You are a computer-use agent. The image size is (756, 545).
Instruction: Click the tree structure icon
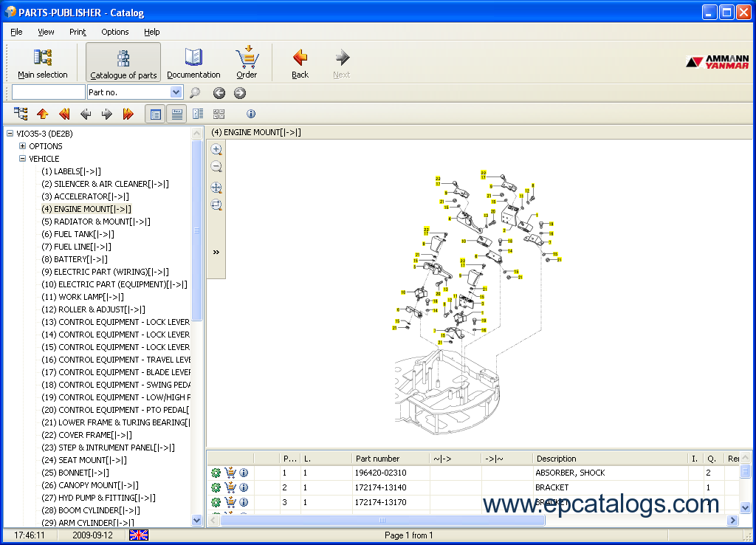coord(21,114)
